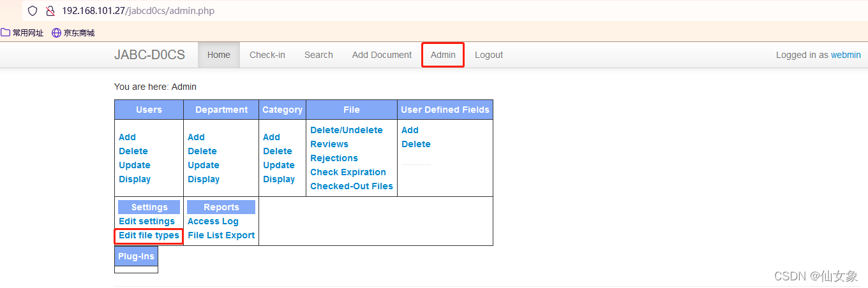Click Delete under User Defined Fields
The image size is (868, 288).
tap(416, 144)
